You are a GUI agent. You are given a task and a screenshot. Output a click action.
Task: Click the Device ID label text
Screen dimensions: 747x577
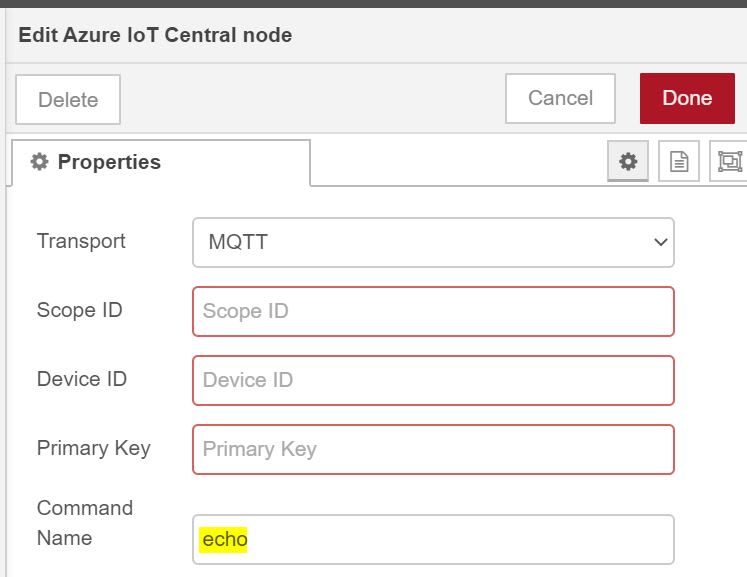pyautogui.click(x=82, y=379)
